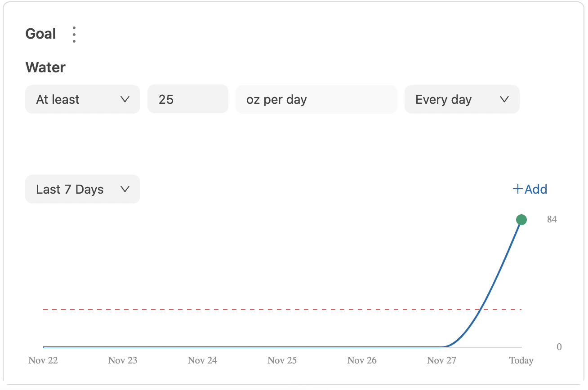The image size is (588, 390).
Task: Click the chevron on the At least dropdown
Action: click(x=125, y=99)
